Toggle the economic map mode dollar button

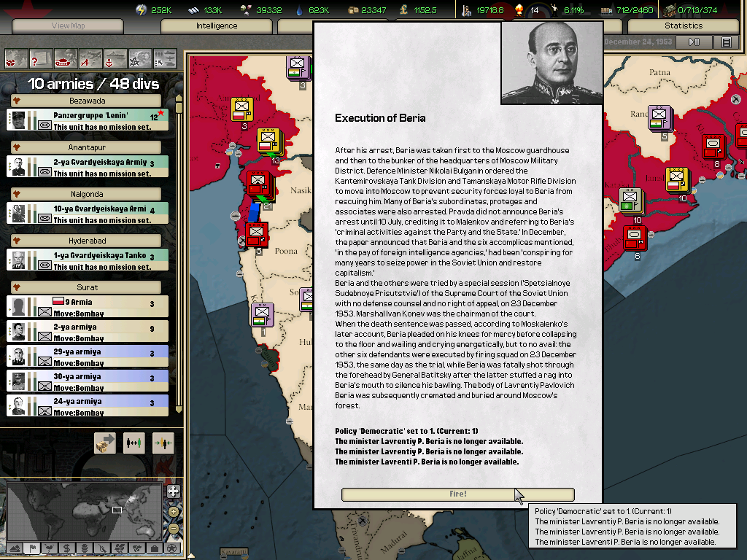[66, 548]
